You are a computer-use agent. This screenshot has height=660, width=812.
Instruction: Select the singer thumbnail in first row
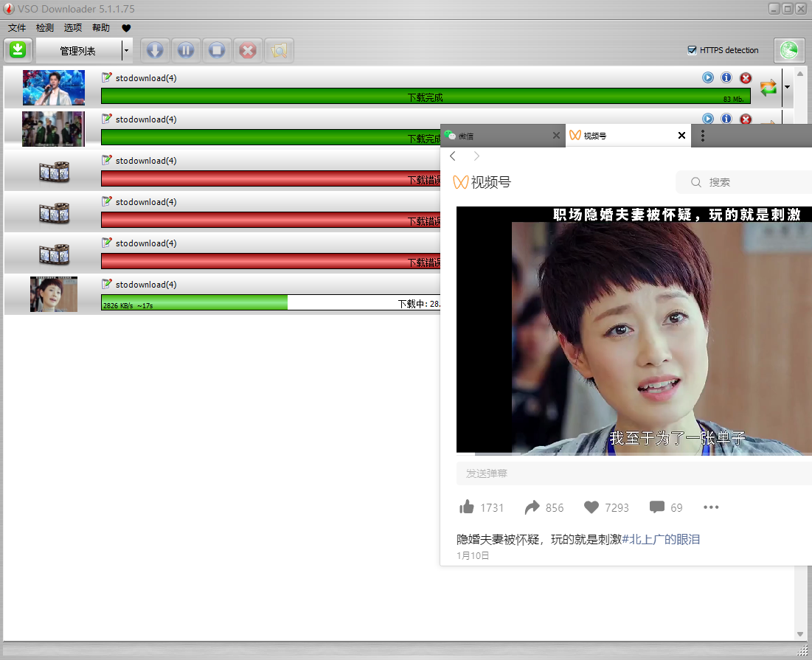pos(54,88)
